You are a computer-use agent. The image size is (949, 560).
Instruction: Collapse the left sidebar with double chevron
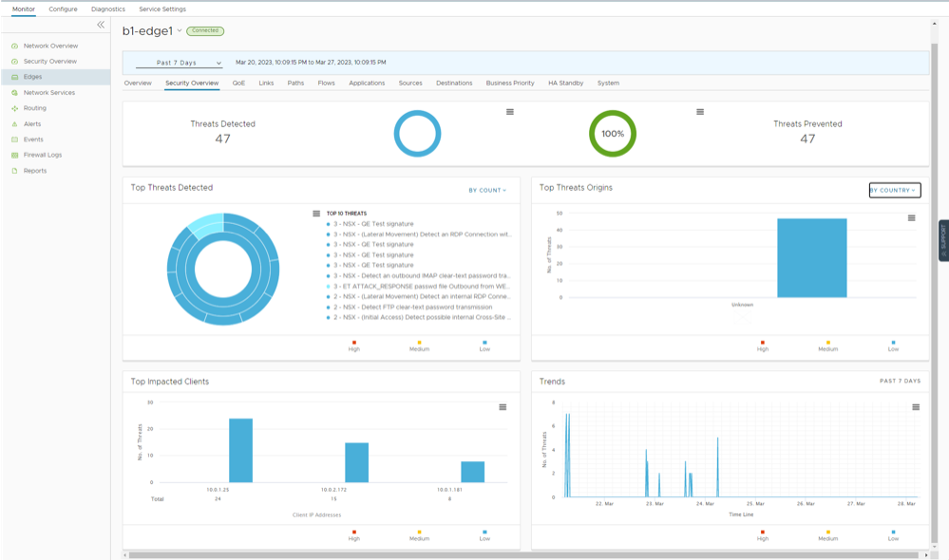[x=101, y=25]
